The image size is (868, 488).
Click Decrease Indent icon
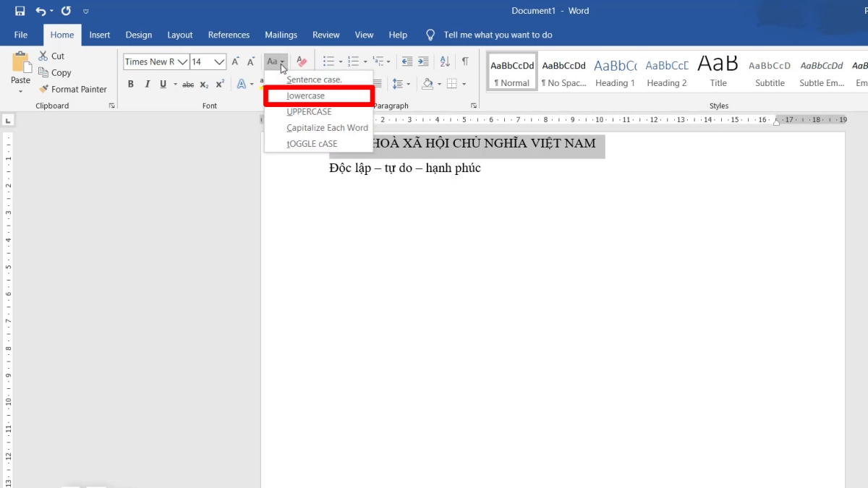[x=407, y=62]
